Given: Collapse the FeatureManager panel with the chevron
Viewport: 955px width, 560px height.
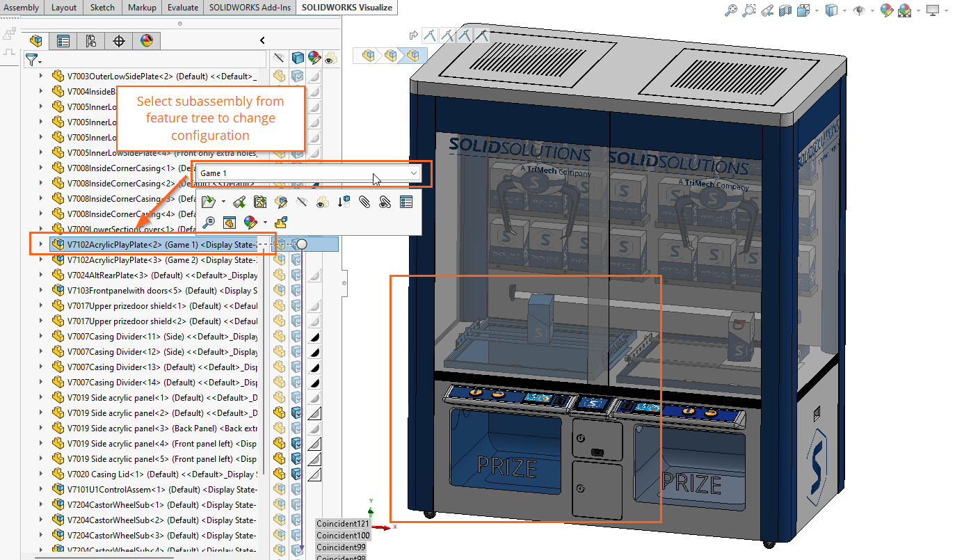Looking at the screenshot, I should [x=262, y=40].
